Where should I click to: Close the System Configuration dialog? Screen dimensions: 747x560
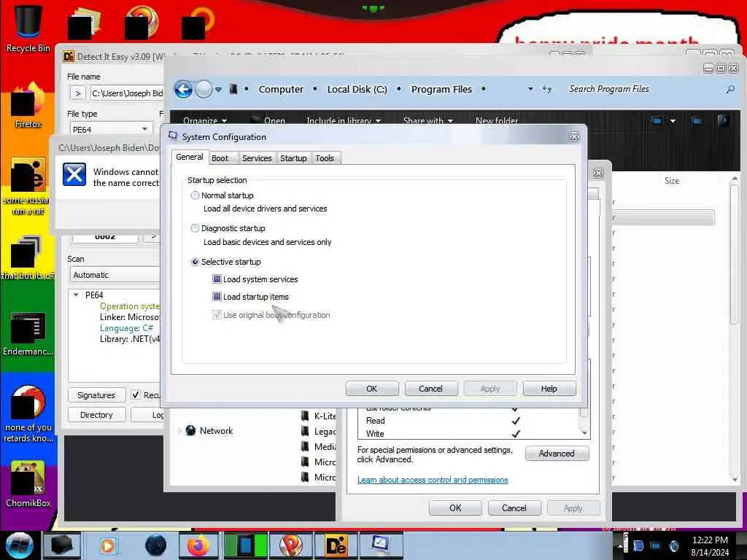(x=575, y=136)
